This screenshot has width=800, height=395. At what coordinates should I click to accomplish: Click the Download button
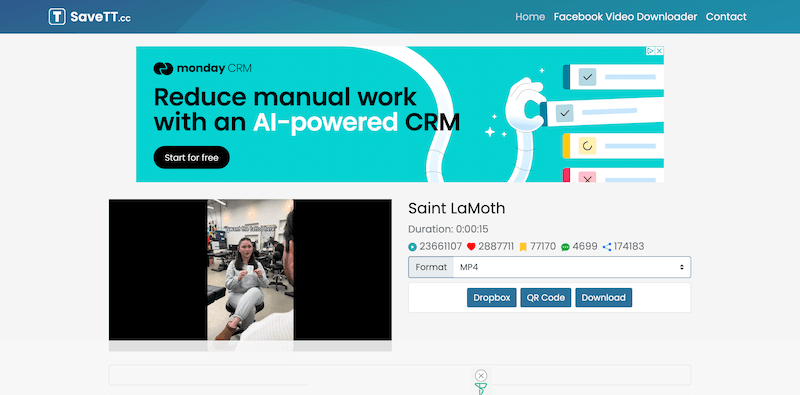(604, 298)
